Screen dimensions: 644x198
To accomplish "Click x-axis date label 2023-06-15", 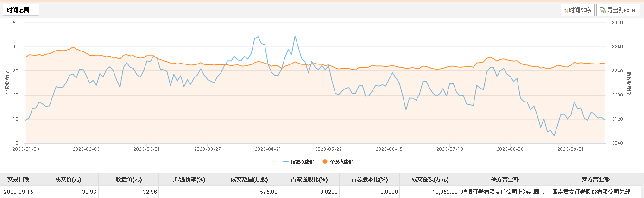I will [389, 149].
